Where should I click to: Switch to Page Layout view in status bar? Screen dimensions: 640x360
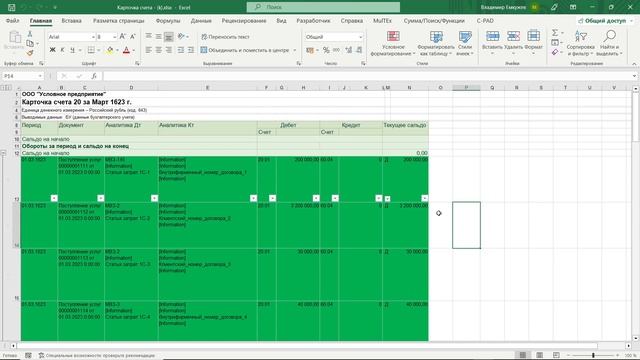(539, 355)
